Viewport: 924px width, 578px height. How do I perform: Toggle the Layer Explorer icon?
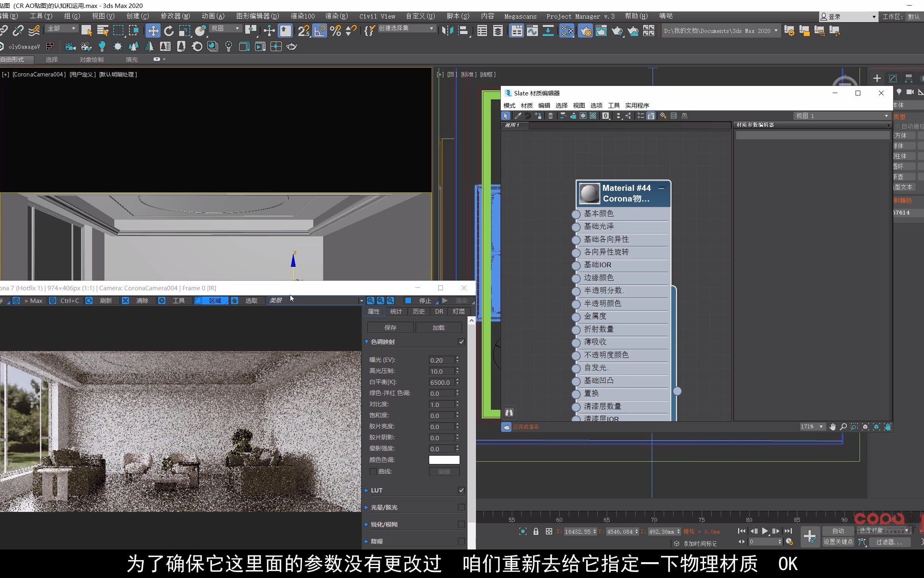coord(498,30)
